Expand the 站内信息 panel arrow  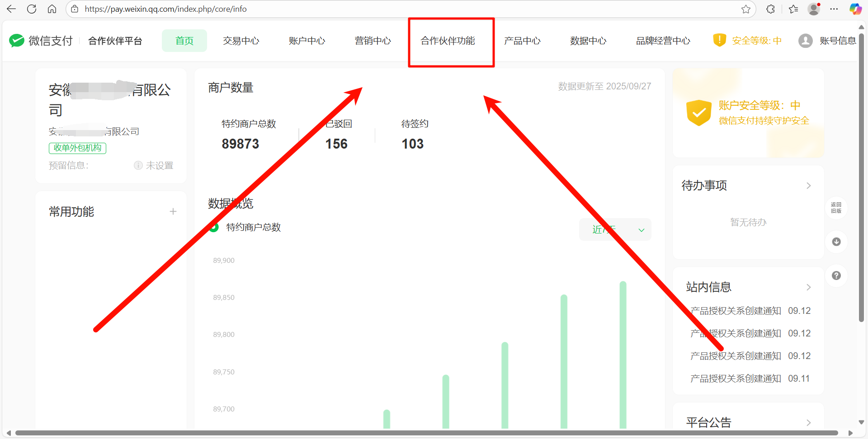tap(808, 287)
